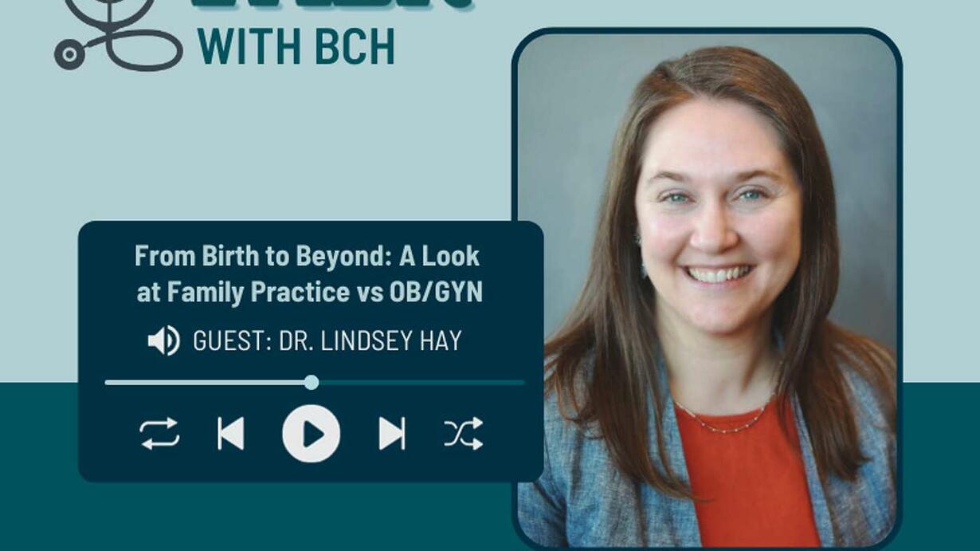Click 'GUEST: DR. LINDSEY HAY' text
The image size is (980, 551).
pos(327,341)
